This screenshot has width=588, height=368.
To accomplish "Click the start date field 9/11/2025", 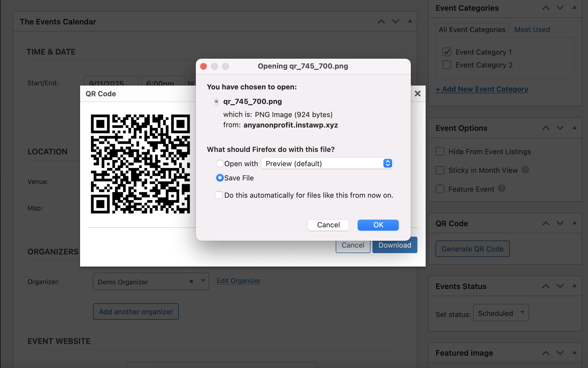I will pyautogui.click(x=111, y=81).
